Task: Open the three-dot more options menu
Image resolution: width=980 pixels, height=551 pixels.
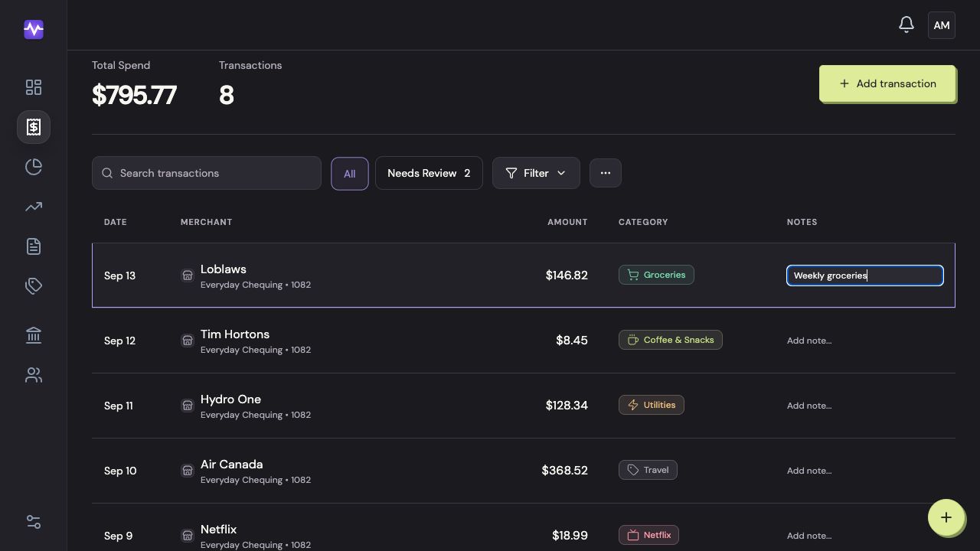Action: click(606, 173)
